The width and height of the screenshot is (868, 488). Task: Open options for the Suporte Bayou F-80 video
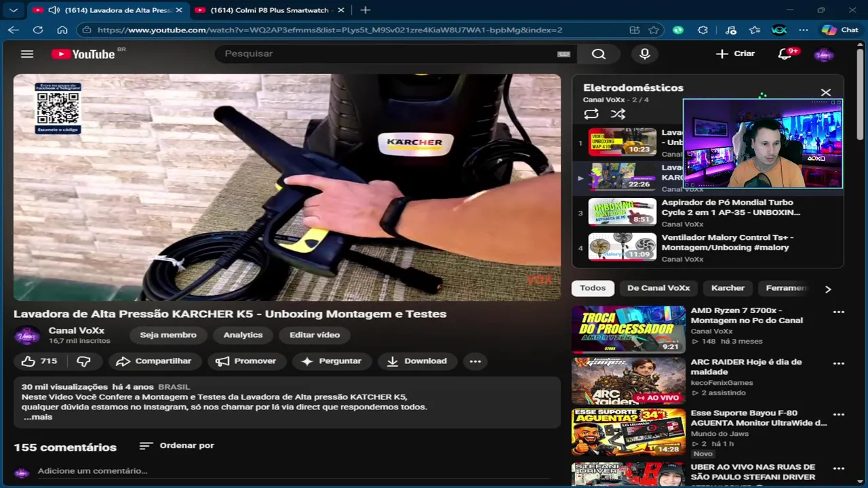click(x=839, y=414)
